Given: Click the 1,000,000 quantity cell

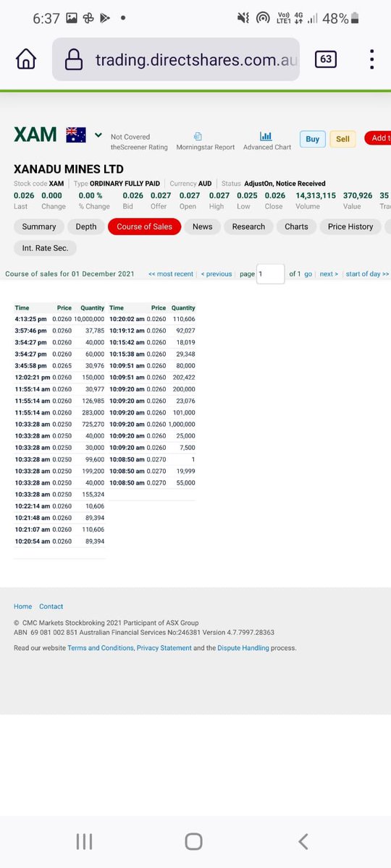Looking at the screenshot, I should tap(182, 424).
